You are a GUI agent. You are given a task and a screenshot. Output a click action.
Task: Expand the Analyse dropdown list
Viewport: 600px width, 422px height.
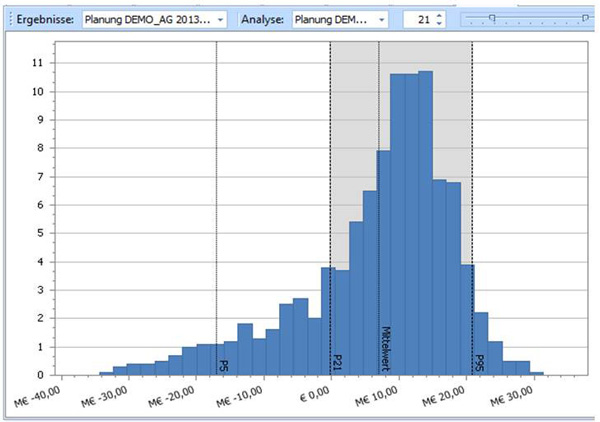pyautogui.click(x=381, y=19)
